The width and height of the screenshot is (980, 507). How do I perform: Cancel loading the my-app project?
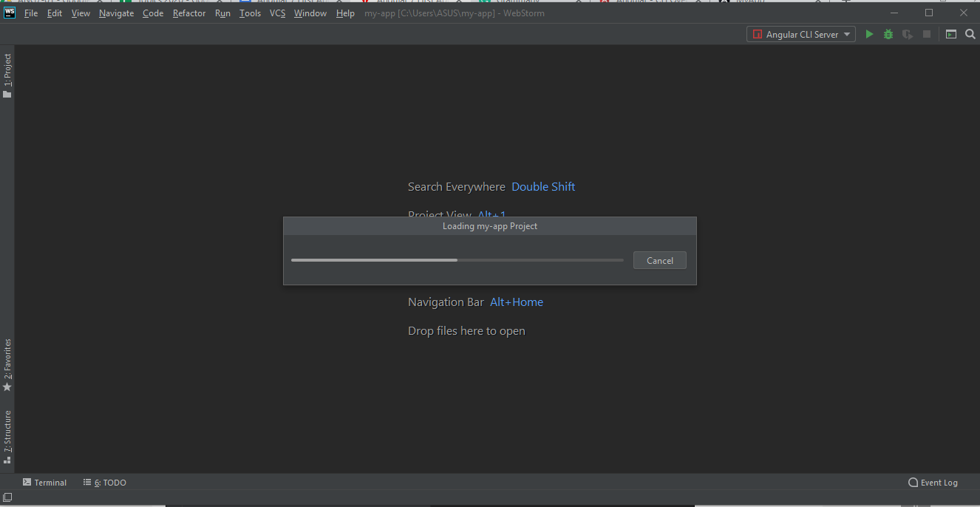tap(660, 260)
